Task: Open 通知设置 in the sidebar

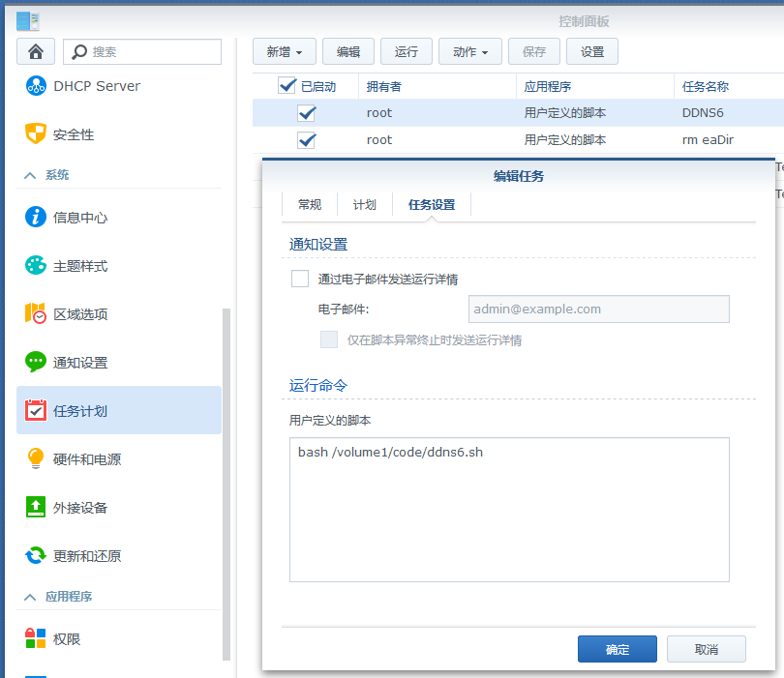Action: click(x=80, y=363)
